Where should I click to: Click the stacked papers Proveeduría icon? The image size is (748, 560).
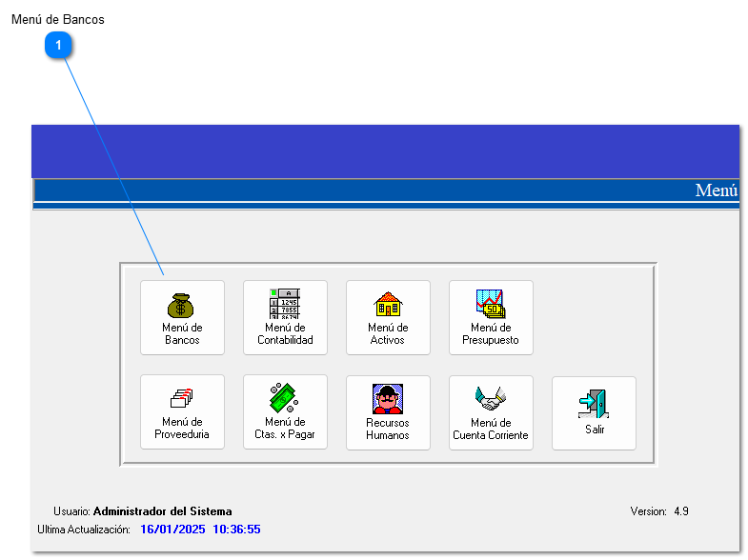coord(181,398)
